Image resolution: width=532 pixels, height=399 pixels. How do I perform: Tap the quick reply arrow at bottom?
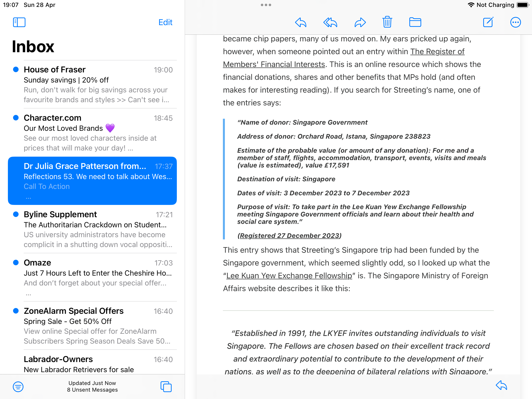point(501,385)
